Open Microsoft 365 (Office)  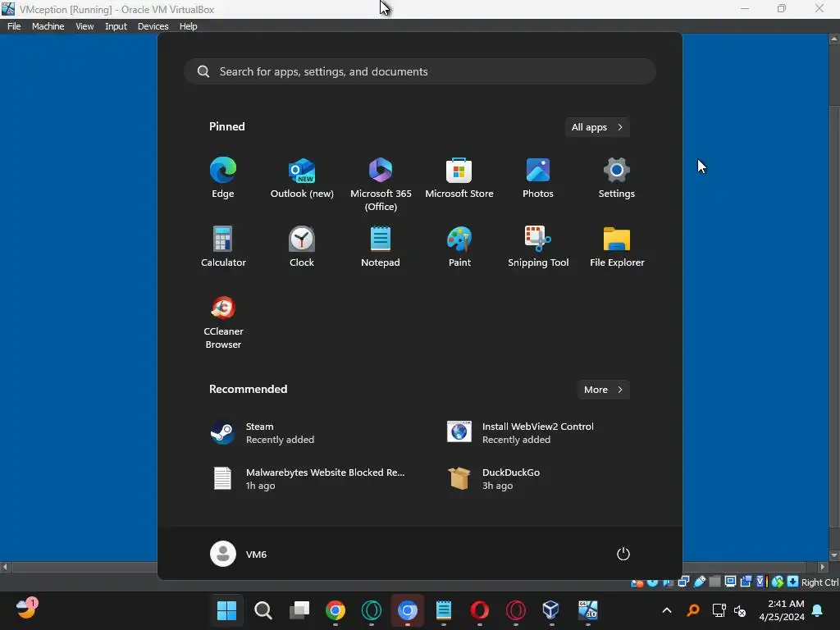pos(381,185)
